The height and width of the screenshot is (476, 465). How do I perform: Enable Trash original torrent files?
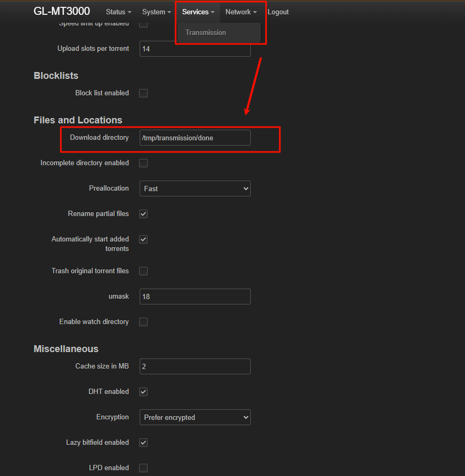pyautogui.click(x=143, y=271)
